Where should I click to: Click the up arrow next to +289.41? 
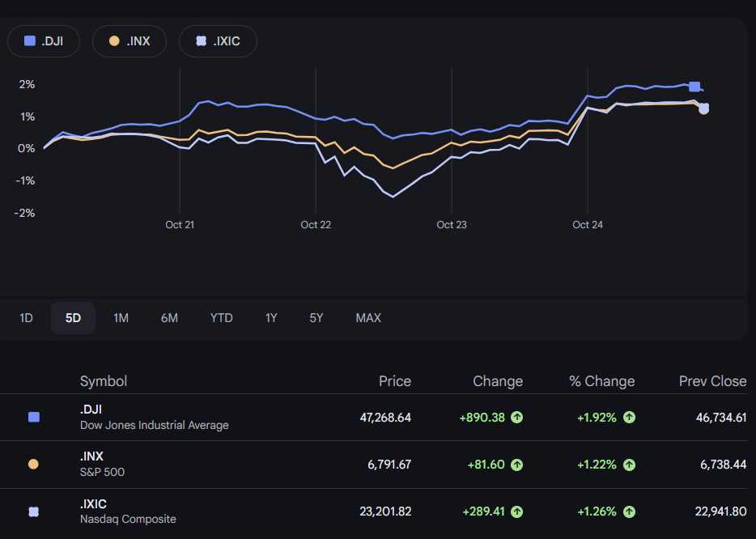point(517,511)
